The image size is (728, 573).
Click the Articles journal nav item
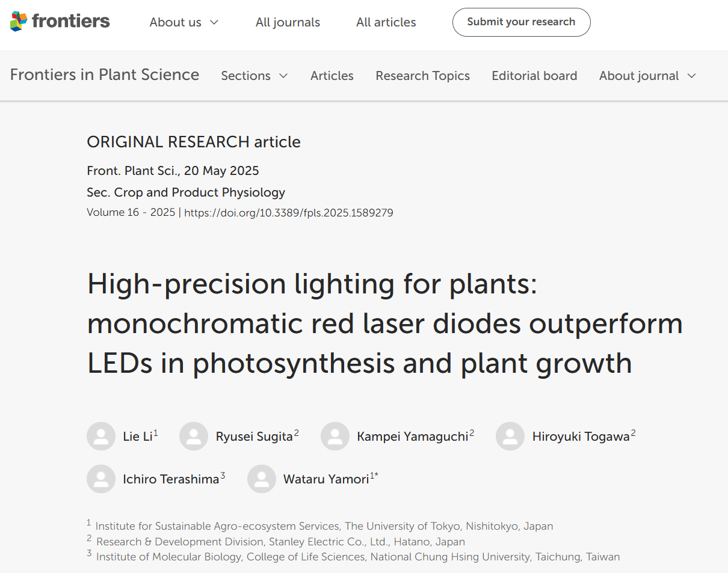click(332, 76)
